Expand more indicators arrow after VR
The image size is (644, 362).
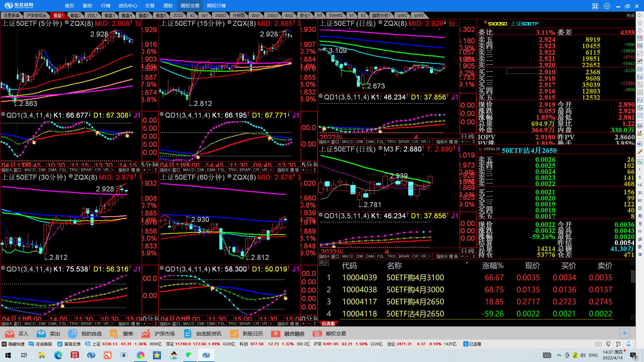[x=112, y=170]
